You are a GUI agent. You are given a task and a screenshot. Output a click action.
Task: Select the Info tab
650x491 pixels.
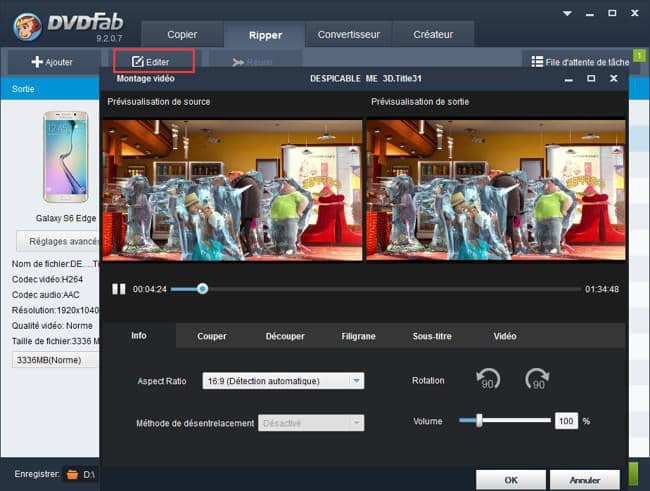point(139,335)
